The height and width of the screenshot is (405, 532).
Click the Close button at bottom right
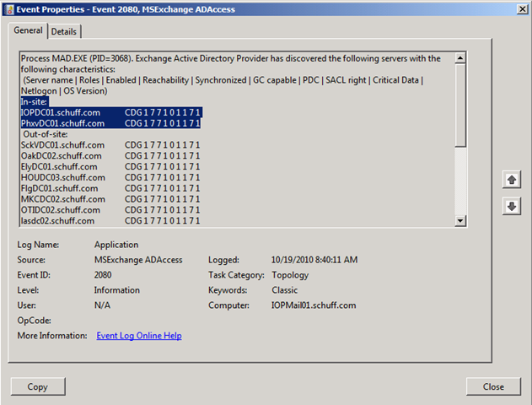coord(493,386)
